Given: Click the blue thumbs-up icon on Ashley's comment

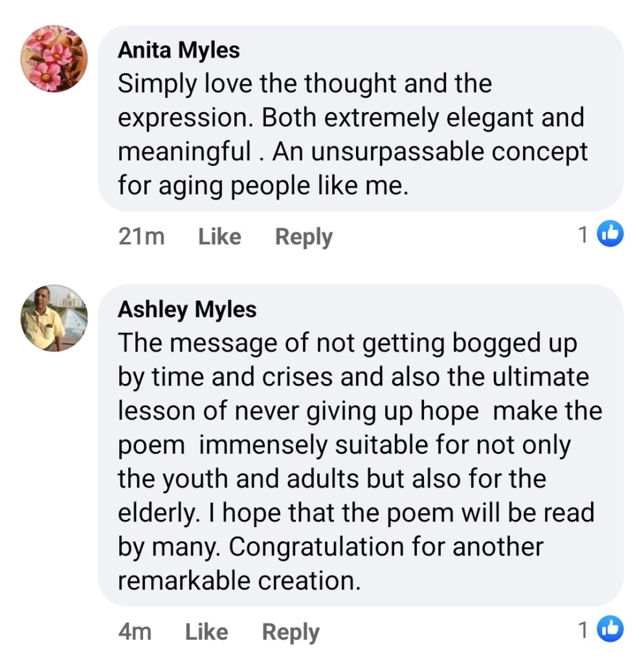Looking at the screenshot, I should tap(610, 629).
